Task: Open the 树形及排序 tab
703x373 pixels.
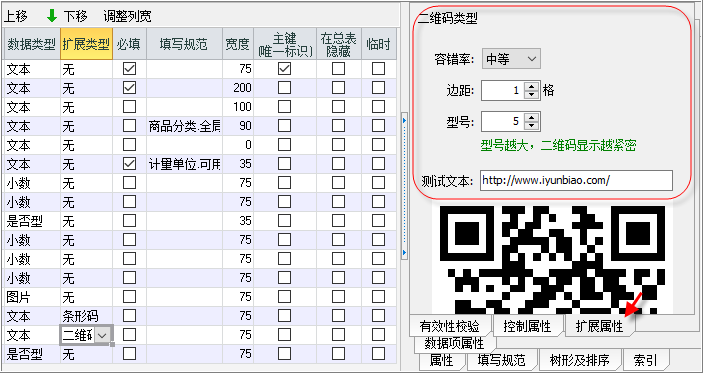Action: point(579,360)
